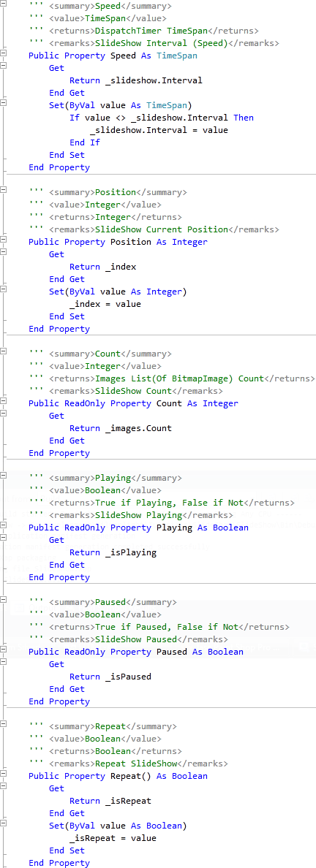Click the 'SlideShow Paused' remarks comment

click(136, 639)
